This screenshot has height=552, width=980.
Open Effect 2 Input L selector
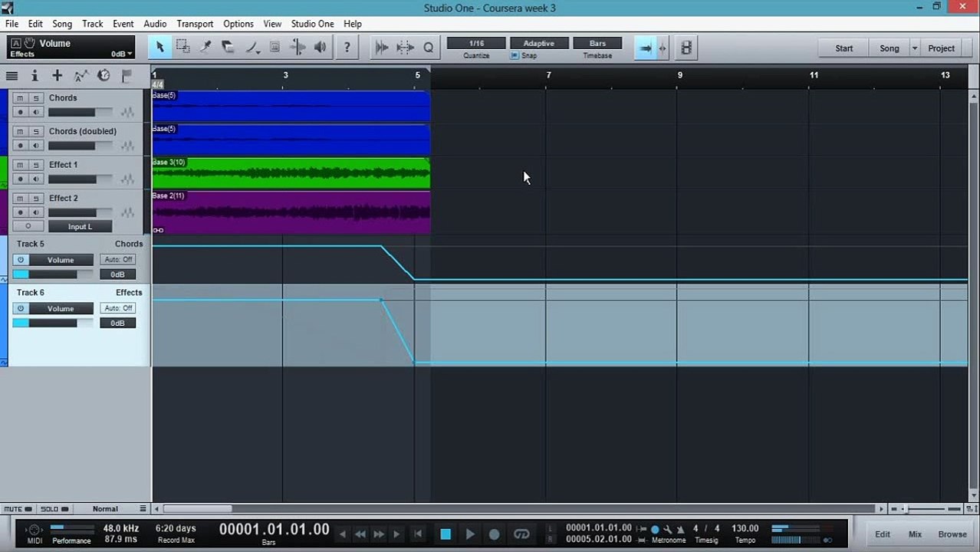point(80,226)
